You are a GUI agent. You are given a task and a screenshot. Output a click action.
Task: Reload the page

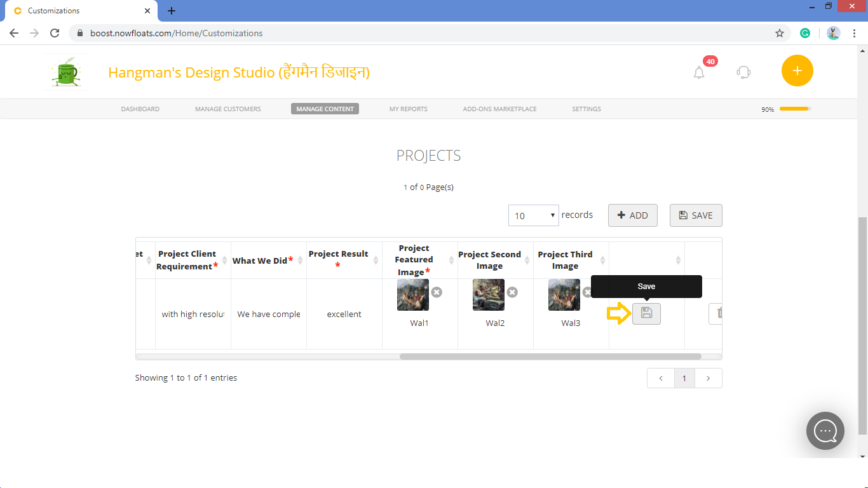pyautogui.click(x=55, y=33)
